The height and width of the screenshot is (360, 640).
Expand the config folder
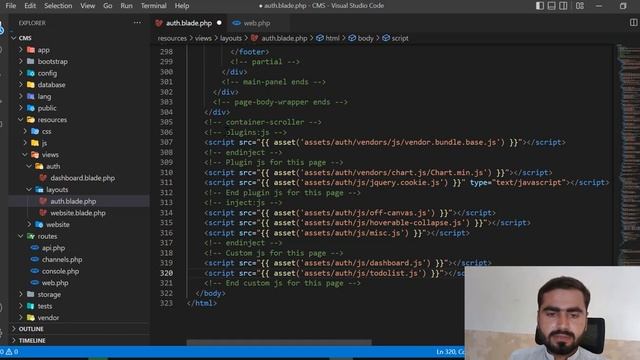tap(47, 73)
